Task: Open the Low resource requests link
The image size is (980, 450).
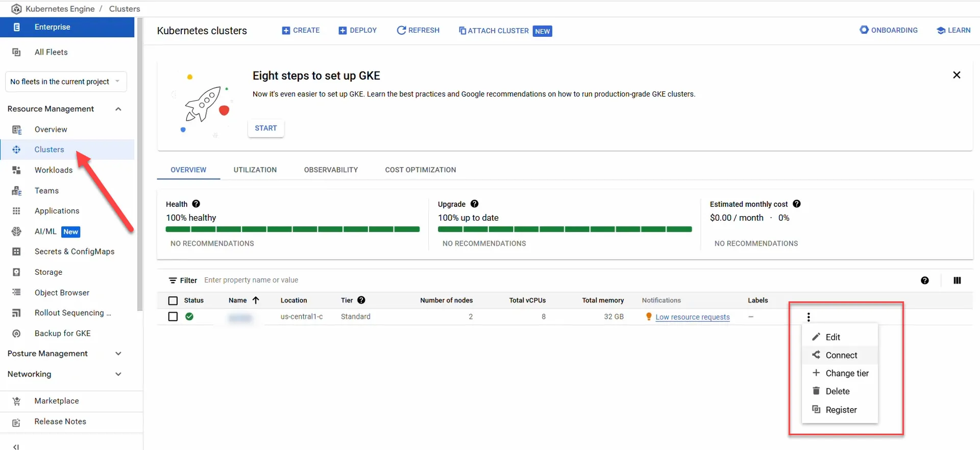Action: point(693,317)
